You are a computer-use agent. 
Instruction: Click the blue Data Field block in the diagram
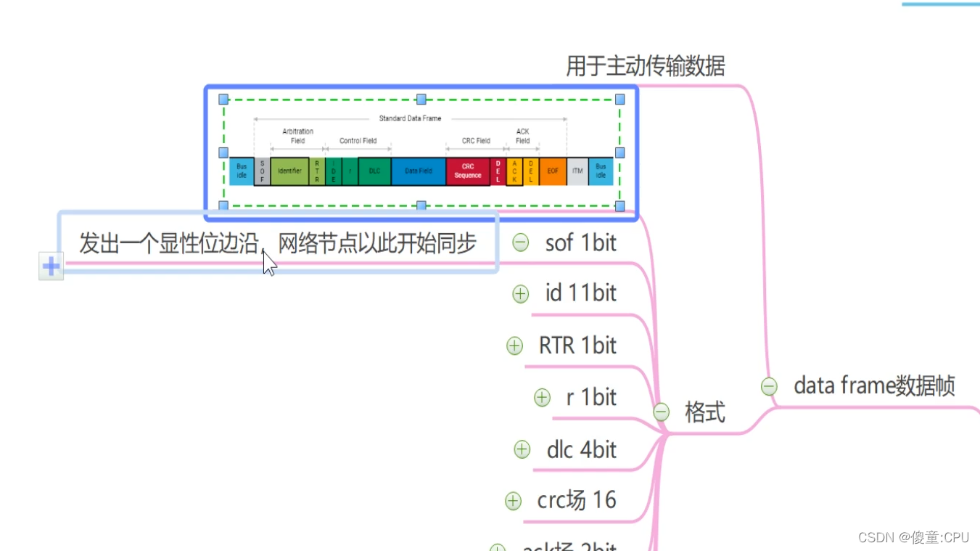pyautogui.click(x=418, y=171)
